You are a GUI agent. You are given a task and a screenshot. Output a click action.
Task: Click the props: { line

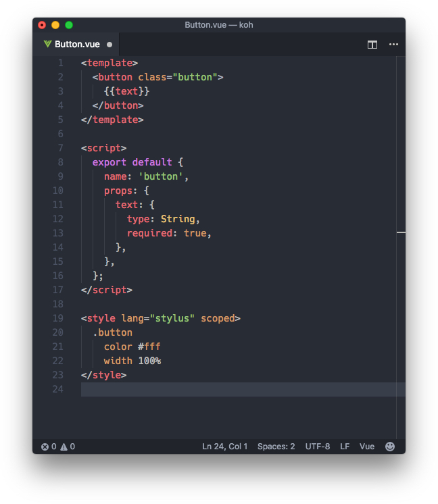[126, 191]
